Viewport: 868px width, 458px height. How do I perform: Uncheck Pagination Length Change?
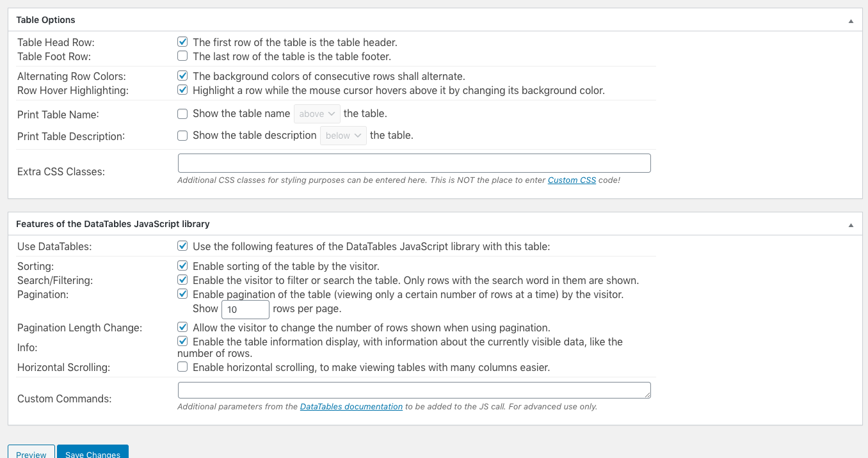click(x=182, y=326)
